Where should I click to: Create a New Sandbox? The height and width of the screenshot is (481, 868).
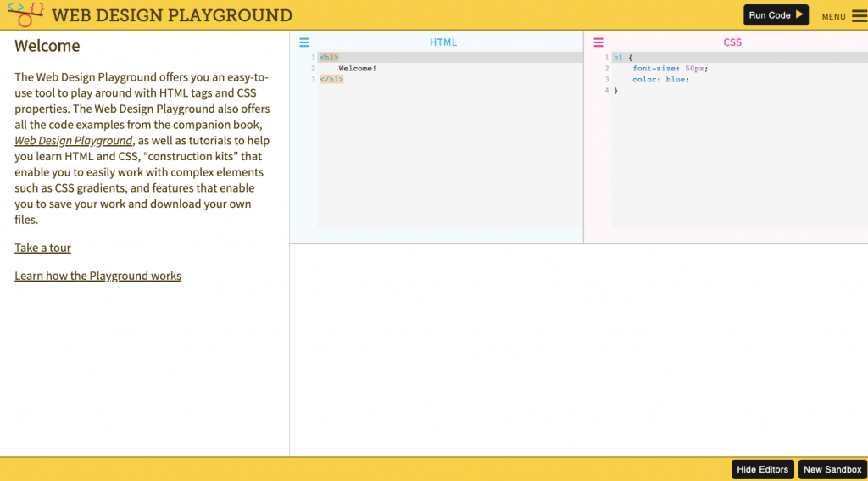point(832,469)
